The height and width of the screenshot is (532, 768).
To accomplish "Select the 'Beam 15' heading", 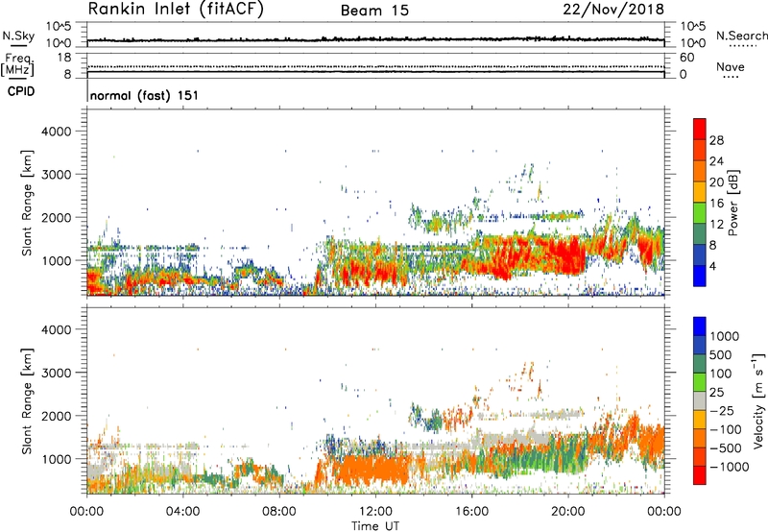I will coord(374,11).
